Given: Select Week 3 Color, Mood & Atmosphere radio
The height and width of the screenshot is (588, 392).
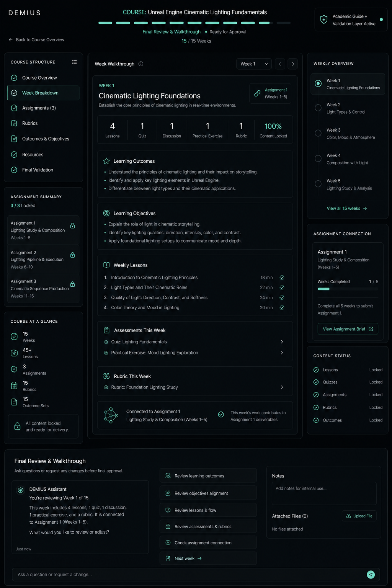Looking at the screenshot, I should [318, 133].
